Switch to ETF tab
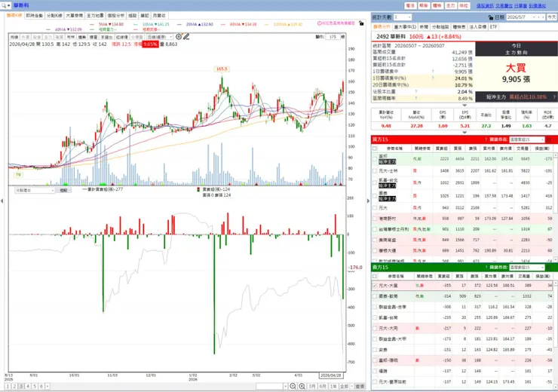 coord(493,27)
